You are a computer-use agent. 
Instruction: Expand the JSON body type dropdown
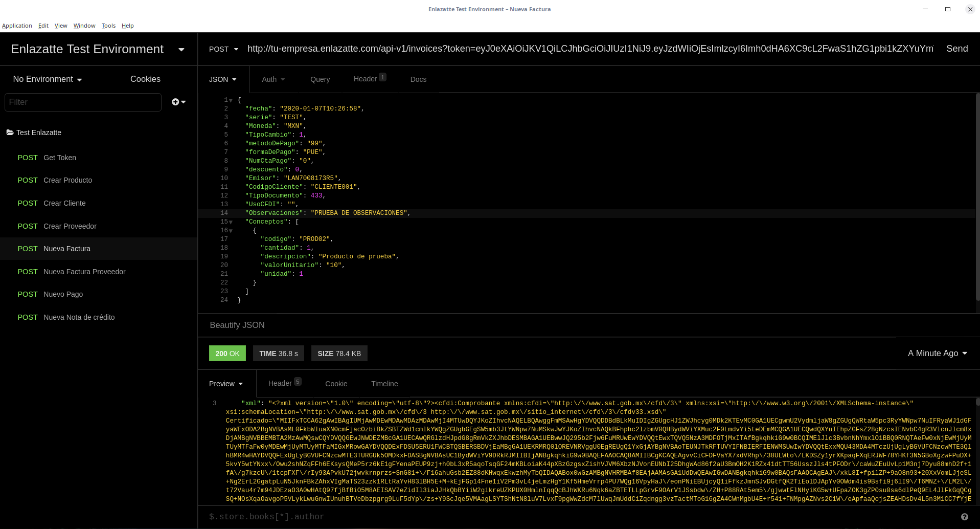[x=223, y=79]
